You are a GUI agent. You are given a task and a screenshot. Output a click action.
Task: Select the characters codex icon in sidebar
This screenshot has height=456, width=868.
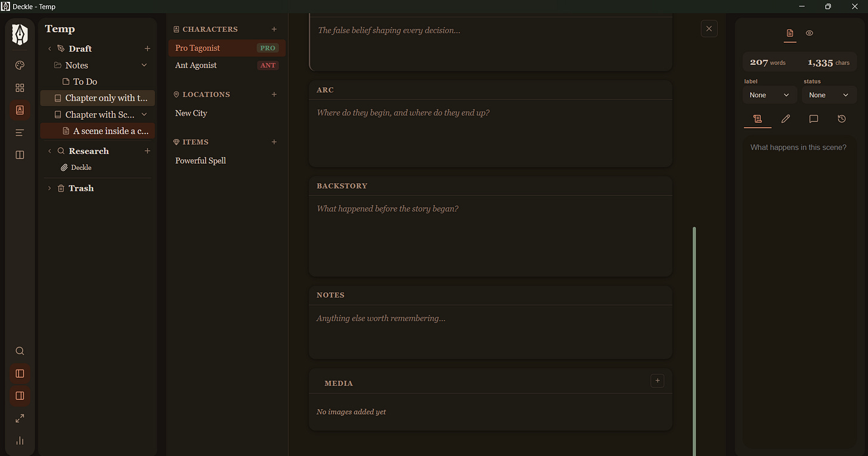[20, 110]
